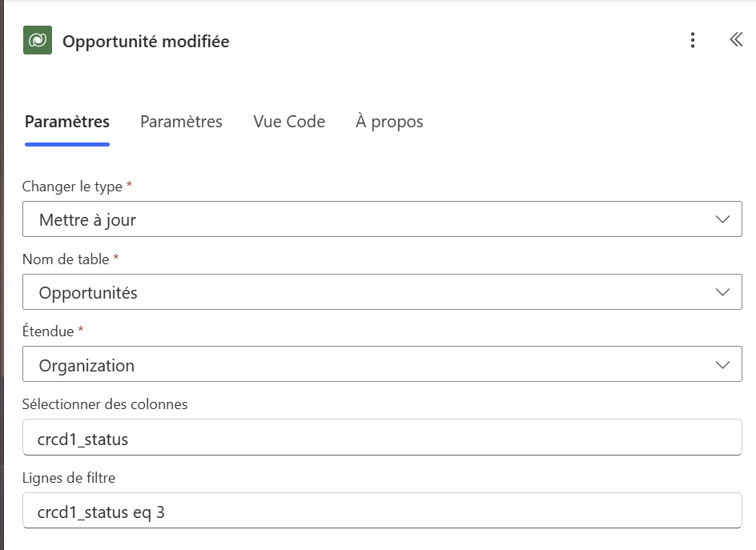Click the filter field containing crcd1_status eq 3
The height and width of the screenshot is (550, 756).
coord(382,511)
